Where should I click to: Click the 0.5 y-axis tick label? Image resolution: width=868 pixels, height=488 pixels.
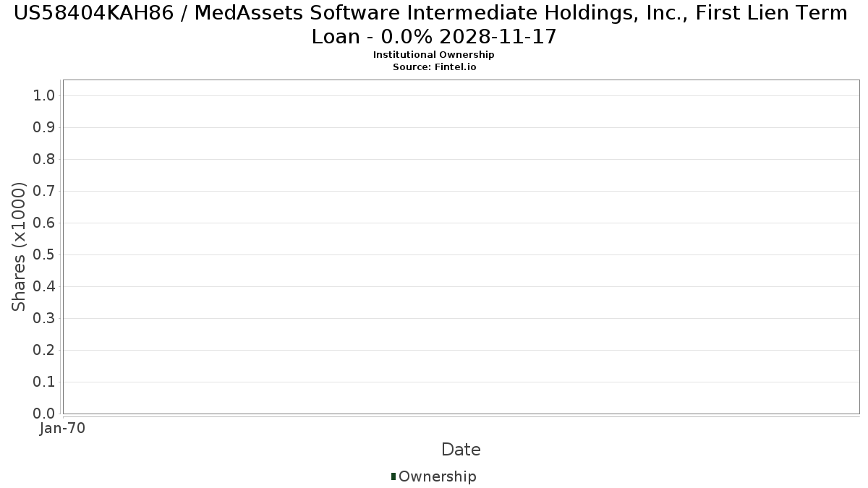click(x=45, y=255)
